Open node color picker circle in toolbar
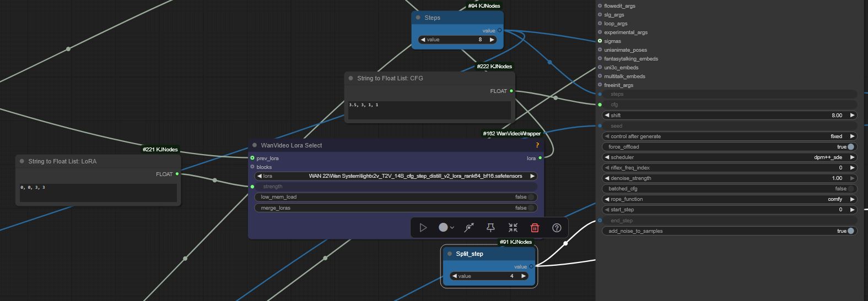Screen dimensions: 868x301 point(443,227)
